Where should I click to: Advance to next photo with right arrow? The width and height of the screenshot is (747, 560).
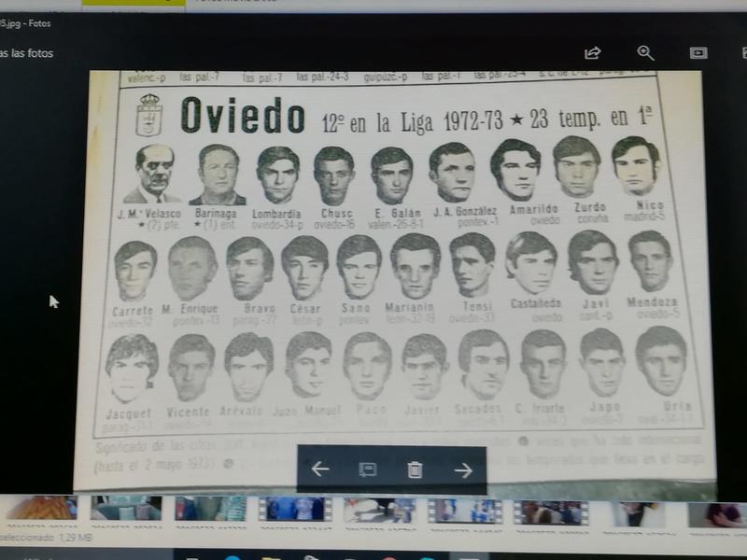point(463,469)
